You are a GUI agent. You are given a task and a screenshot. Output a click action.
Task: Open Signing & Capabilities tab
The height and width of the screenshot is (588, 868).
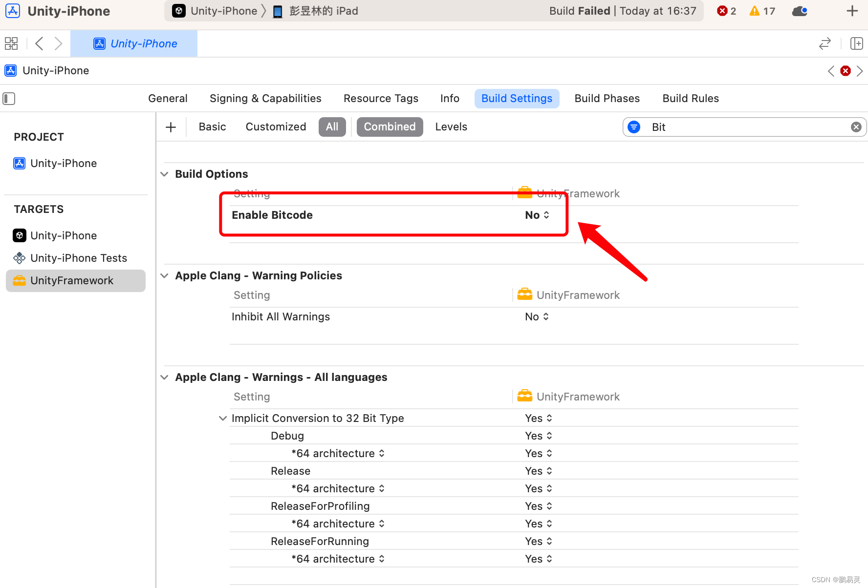pos(265,99)
